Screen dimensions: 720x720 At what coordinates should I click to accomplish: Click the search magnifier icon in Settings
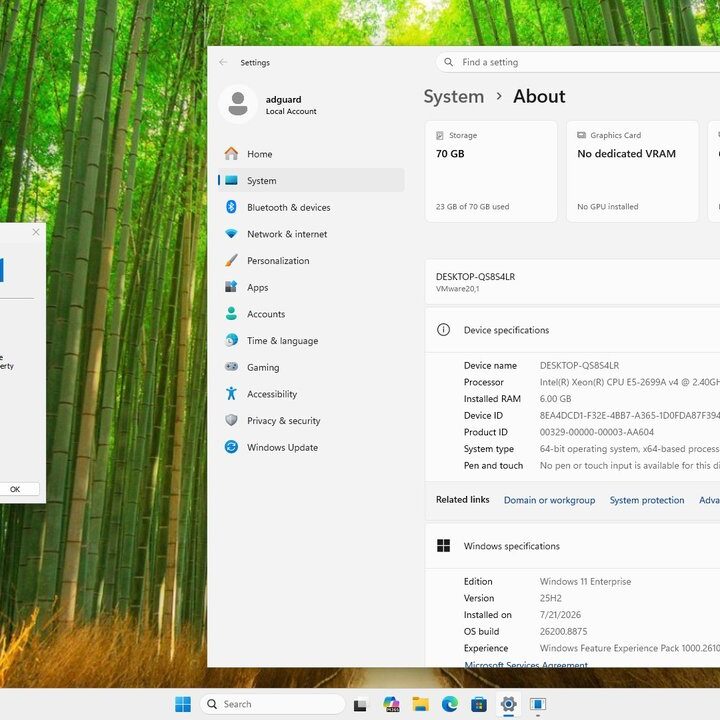[449, 62]
